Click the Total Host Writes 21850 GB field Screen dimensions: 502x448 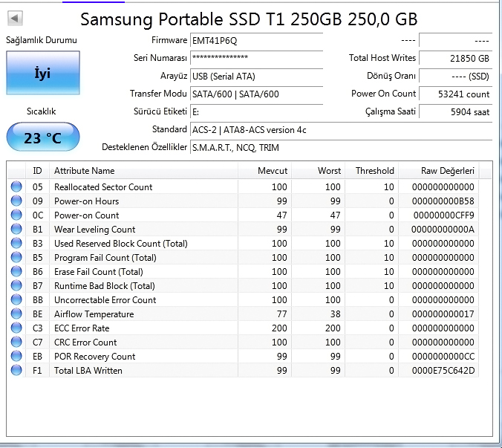click(455, 58)
